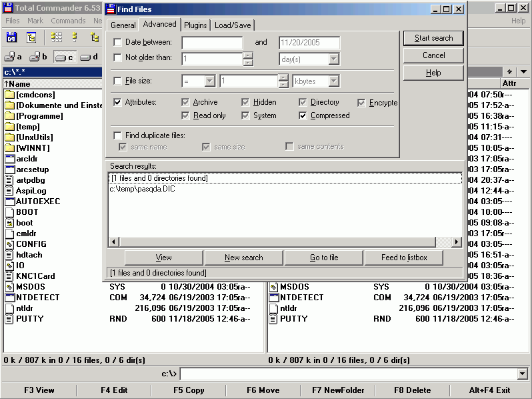Open the file size comparison operator dropdown
532x399 pixels.
pyautogui.click(x=210, y=81)
